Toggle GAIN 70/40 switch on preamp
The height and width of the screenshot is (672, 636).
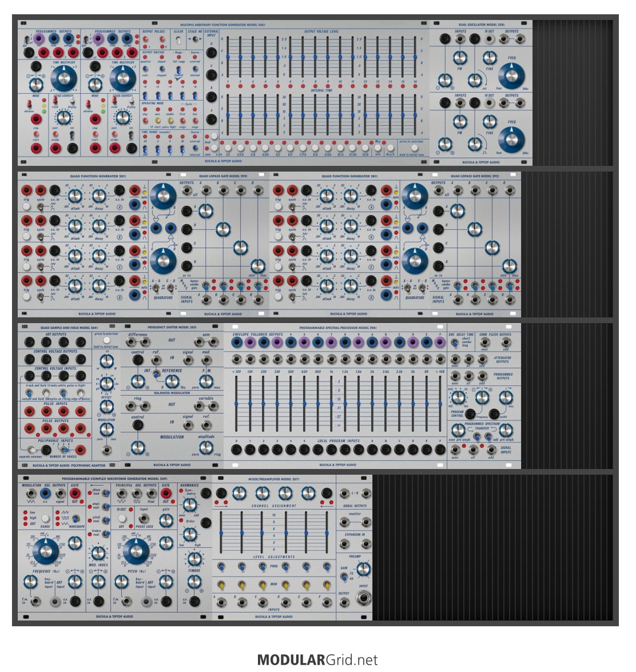click(344, 576)
